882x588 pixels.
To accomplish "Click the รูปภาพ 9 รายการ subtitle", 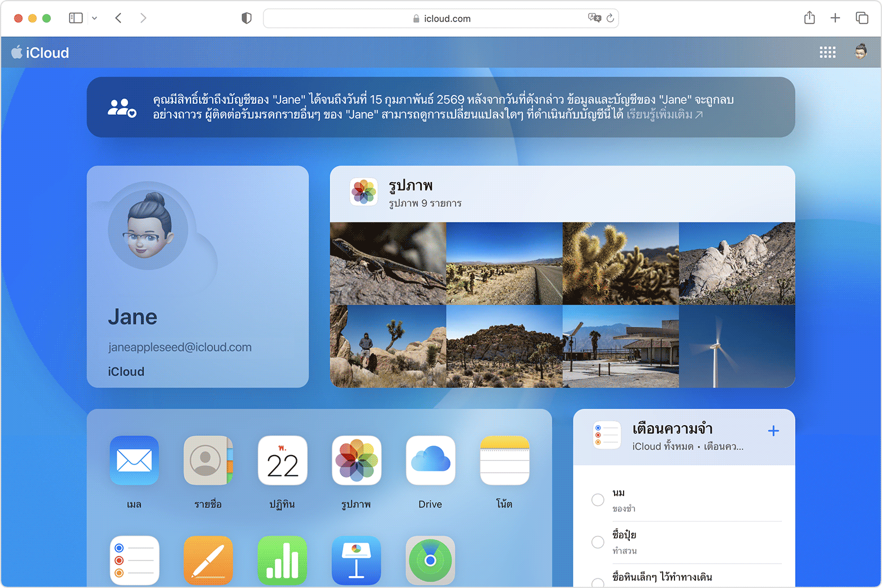I will pyautogui.click(x=425, y=203).
